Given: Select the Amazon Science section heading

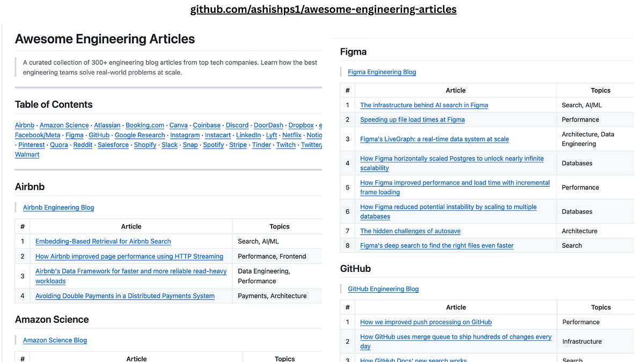Looking at the screenshot, I should coord(52,320).
